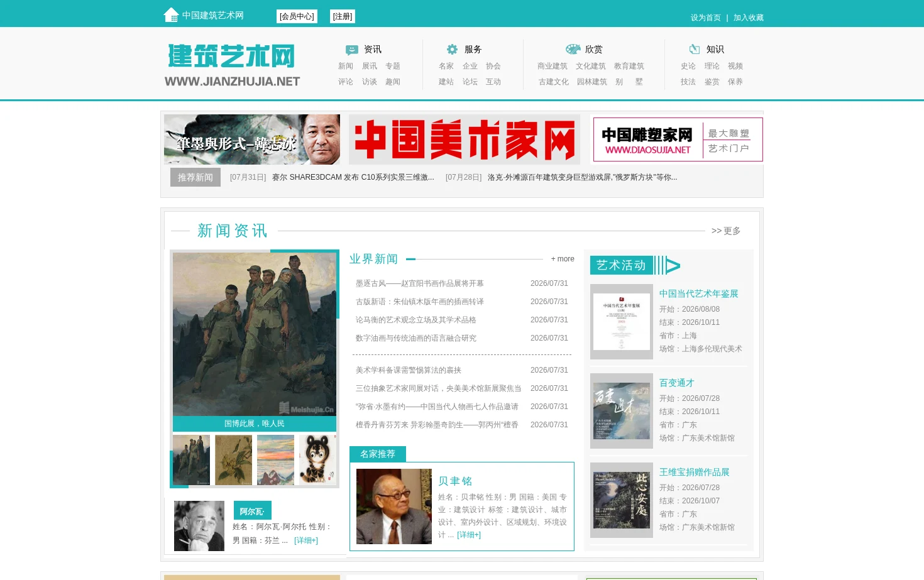The height and width of the screenshot is (580, 924).
Task: Open 商业建筑 category
Action: pos(553,66)
